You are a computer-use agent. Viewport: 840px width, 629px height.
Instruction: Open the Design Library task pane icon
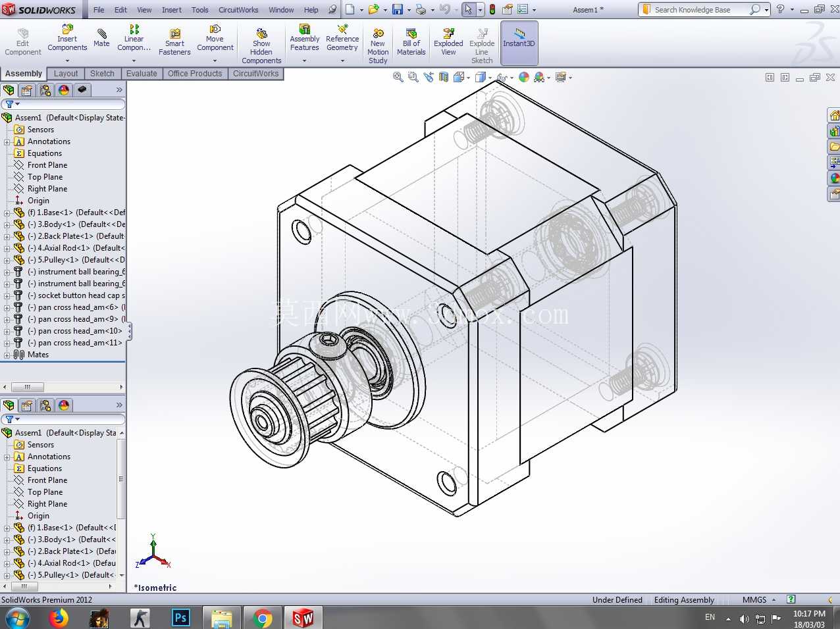click(834, 132)
